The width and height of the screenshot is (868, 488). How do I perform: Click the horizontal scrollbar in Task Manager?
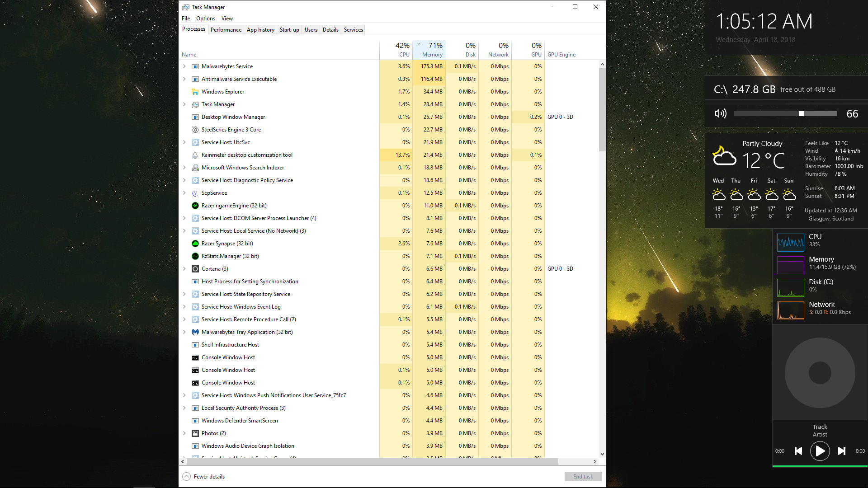(373, 462)
